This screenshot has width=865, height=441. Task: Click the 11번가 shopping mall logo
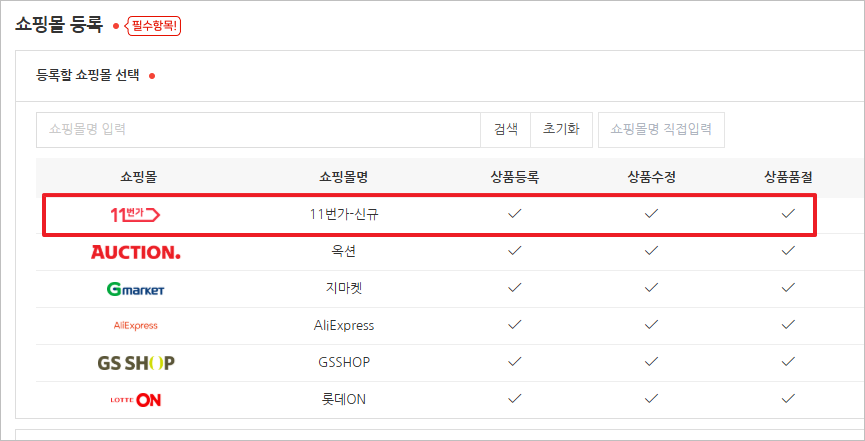coord(136,214)
